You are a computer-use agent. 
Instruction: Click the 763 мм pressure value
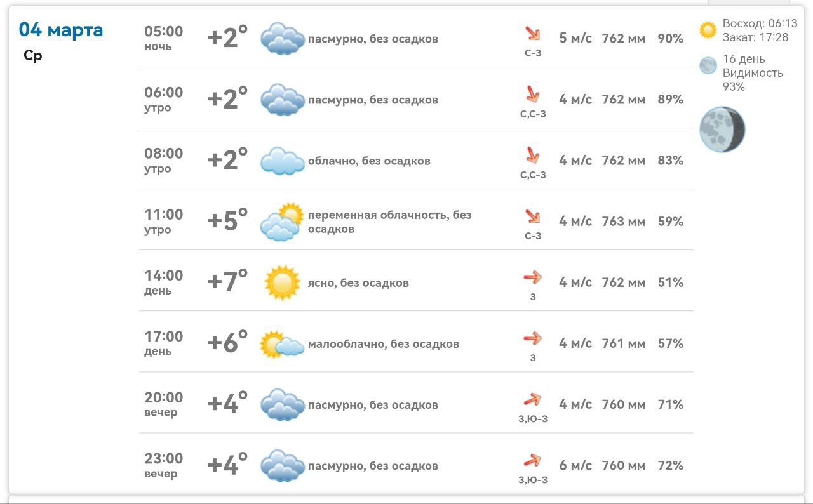point(623,222)
